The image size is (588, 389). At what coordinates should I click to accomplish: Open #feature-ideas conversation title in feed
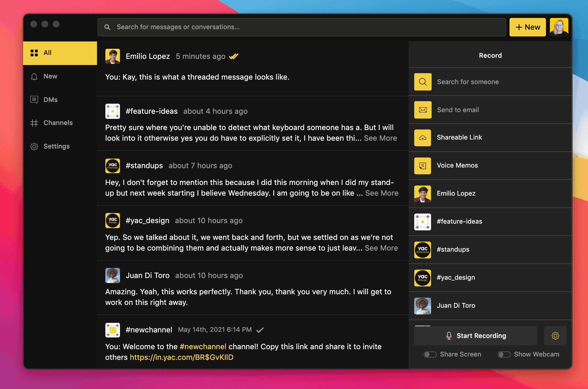point(152,111)
